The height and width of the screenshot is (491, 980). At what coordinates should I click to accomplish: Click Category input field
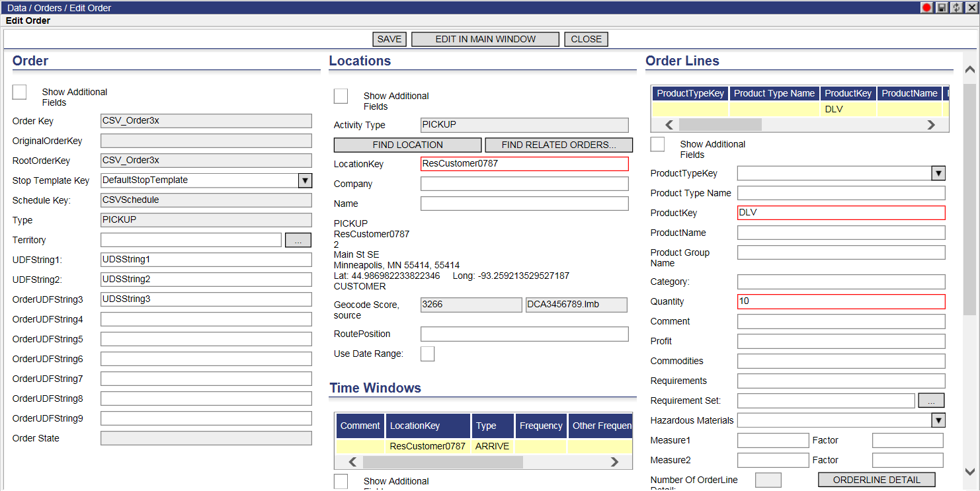841,282
